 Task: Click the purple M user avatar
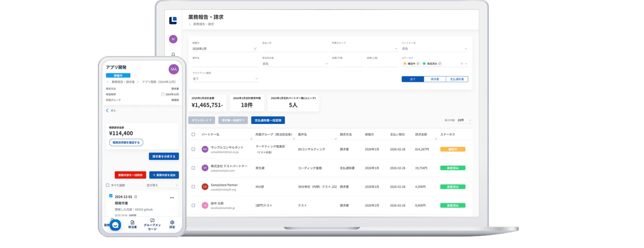(173, 39)
